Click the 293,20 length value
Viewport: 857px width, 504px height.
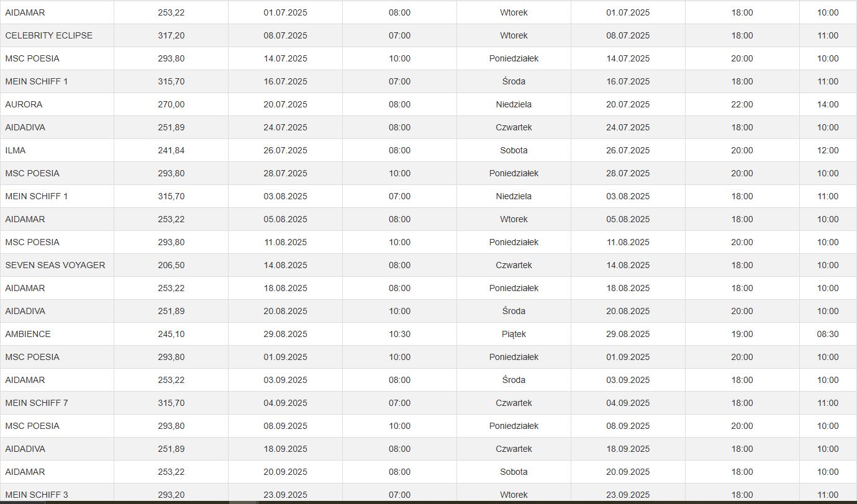[x=171, y=495]
